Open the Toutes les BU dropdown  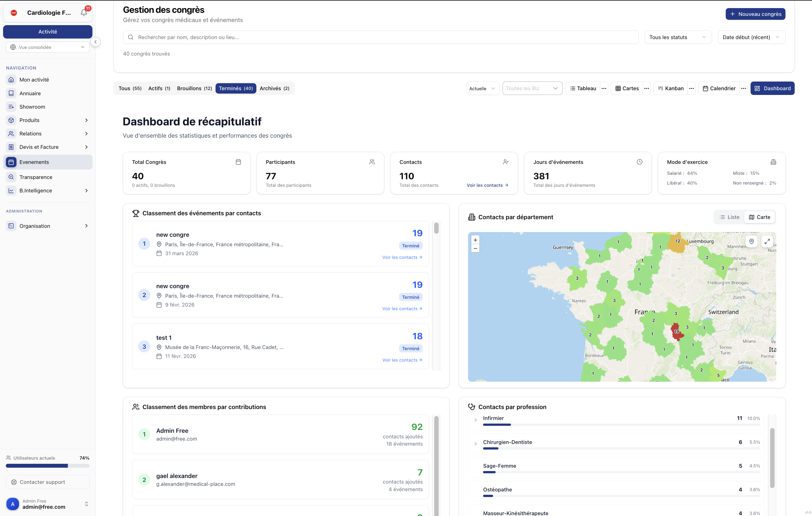pyautogui.click(x=532, y=88)
